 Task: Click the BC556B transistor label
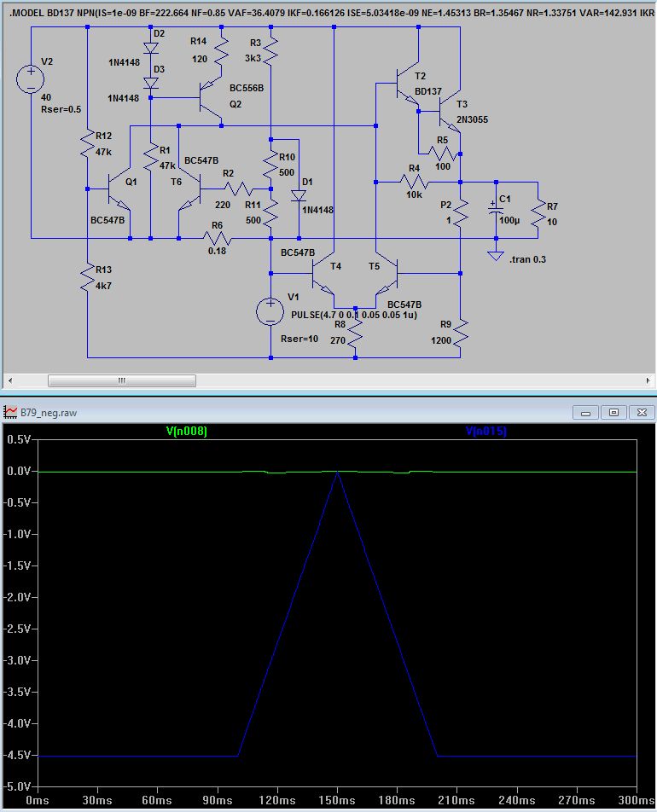247,88
